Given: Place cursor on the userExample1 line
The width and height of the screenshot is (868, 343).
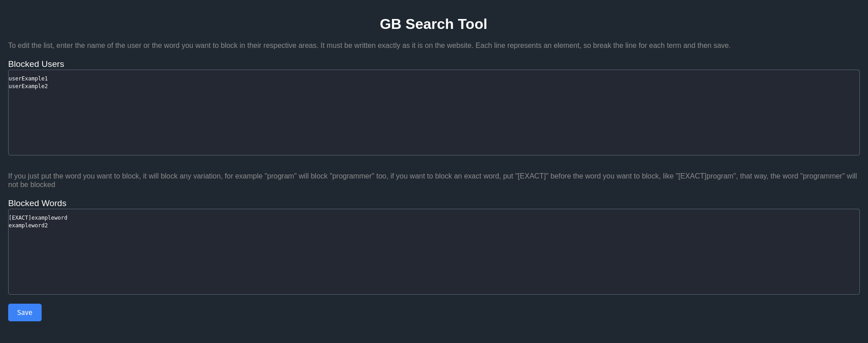Looking at the screenshot, I should tap(28, 79).
